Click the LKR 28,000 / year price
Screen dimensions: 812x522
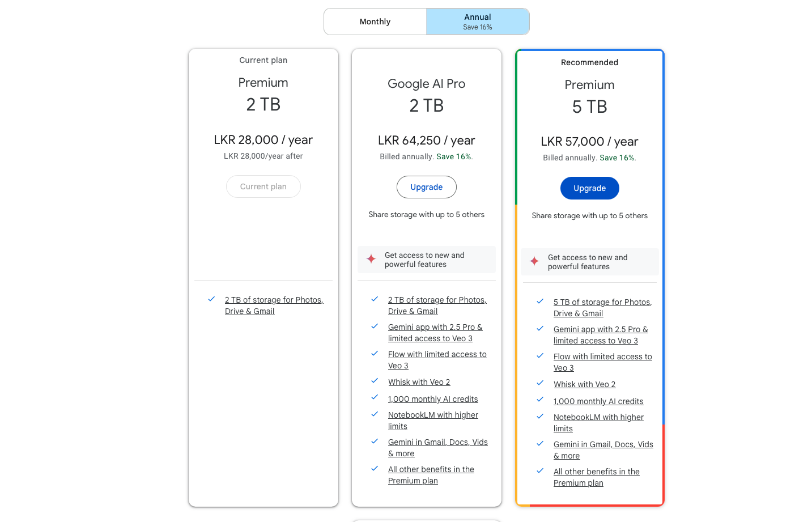[x=263, y=140]
